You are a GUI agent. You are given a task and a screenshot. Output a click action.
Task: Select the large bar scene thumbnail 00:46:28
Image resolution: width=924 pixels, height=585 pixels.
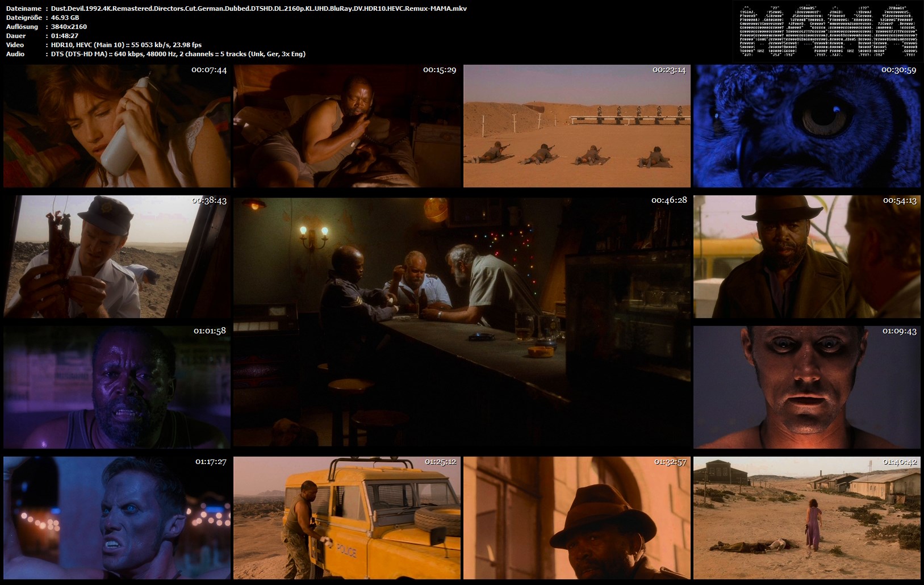tap(462, 322)
